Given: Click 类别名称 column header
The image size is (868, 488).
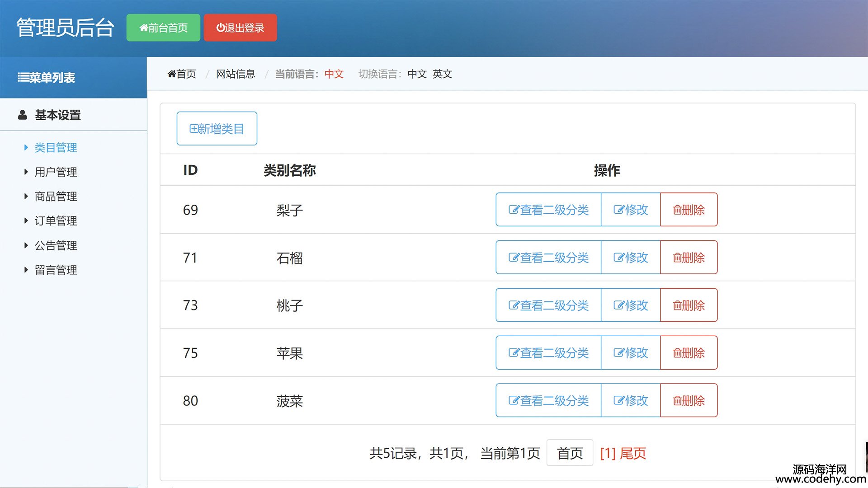Looking at the screenshot, I should 290,170.
